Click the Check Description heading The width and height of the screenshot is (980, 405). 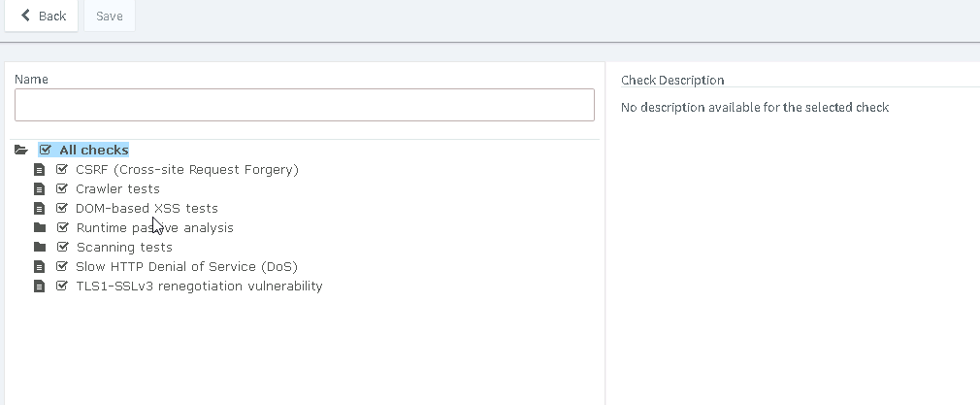672,80
